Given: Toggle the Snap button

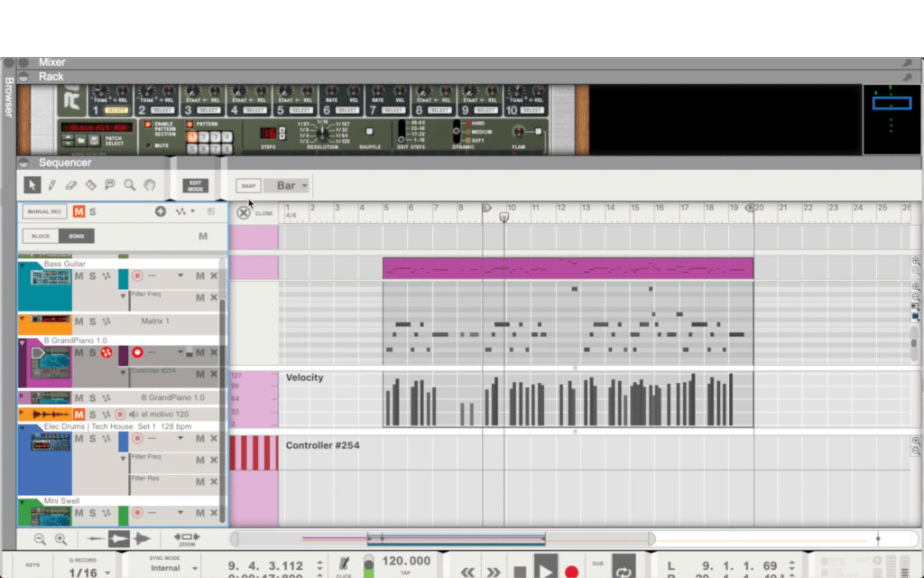Looking at the screenshot, I should (x=247, y=186).
